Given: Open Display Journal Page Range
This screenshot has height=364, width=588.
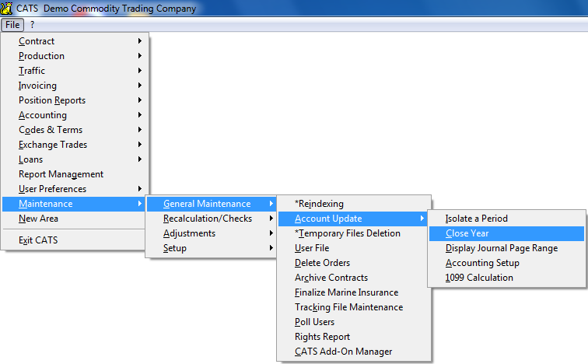Looking at the screenshot, I should pyautogui.click(x=506, y=248).
